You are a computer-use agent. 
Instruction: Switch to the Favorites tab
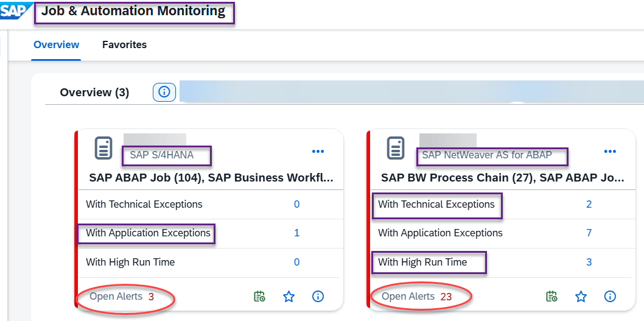point(124,44)
